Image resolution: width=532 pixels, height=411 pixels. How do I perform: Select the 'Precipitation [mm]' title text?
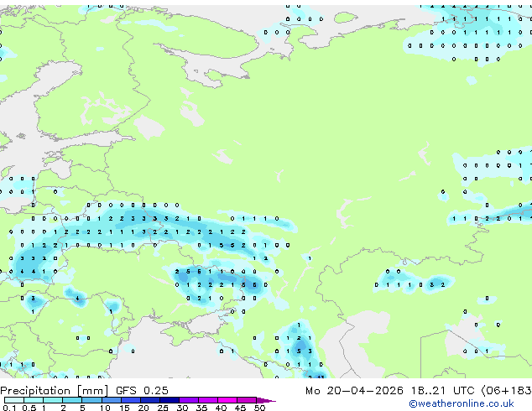tap(55, 391)
